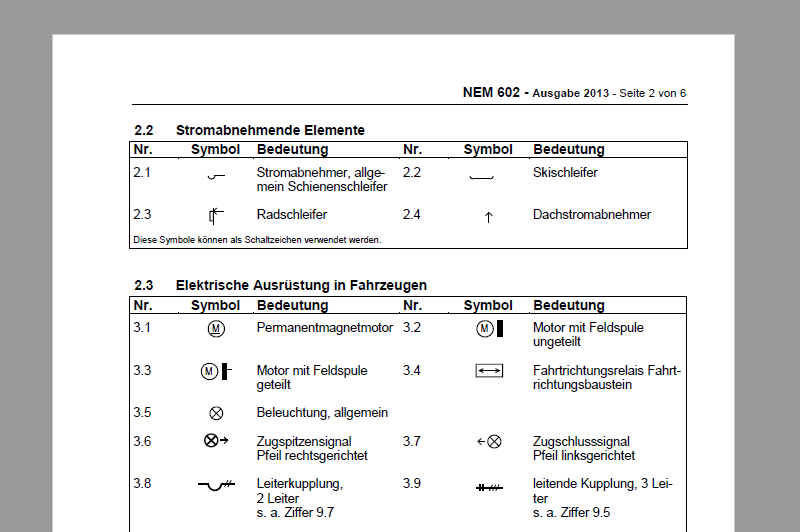Viewport: 800px width, 532px height.
Task: Click the footnote about Schaltzeichen usage
Action: pos(257,240)
